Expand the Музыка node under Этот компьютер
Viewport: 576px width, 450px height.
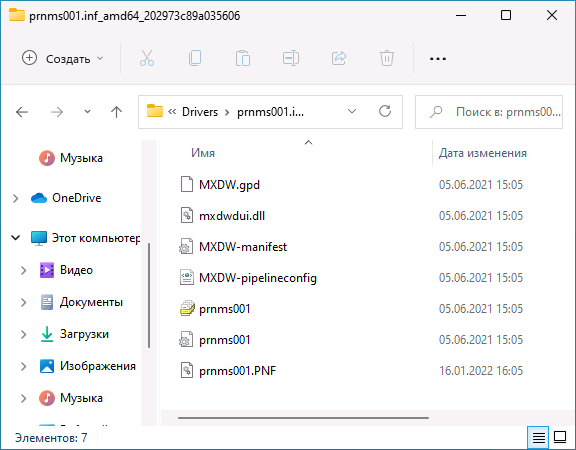(24, 398)
